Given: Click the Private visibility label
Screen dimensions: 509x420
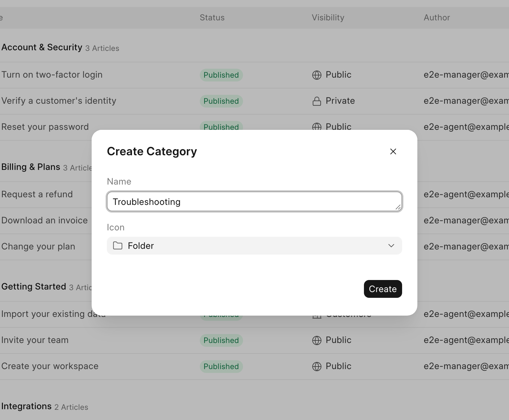Looking at the screenshot, I should 340,101.
